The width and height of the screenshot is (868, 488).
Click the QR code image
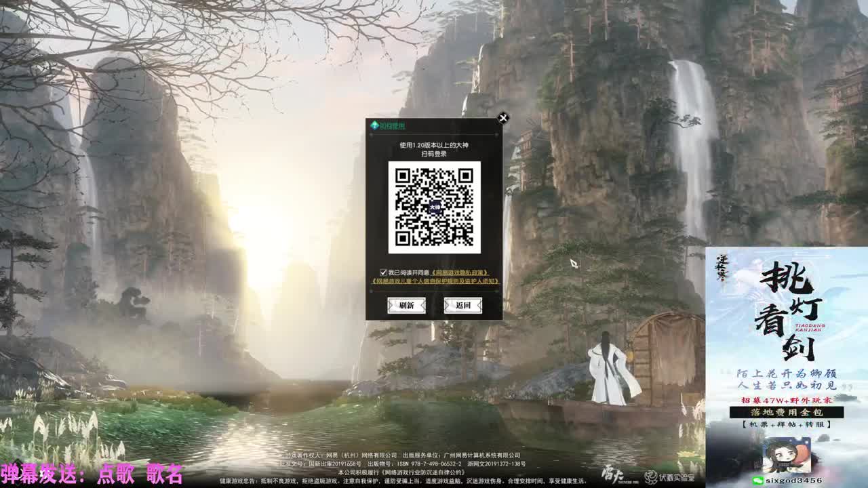(434, 207)
